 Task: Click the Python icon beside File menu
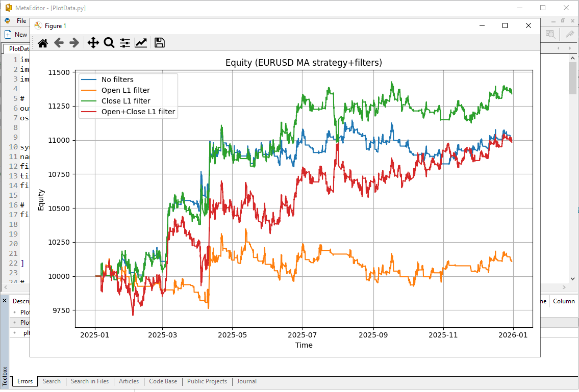tap(7, 21)
